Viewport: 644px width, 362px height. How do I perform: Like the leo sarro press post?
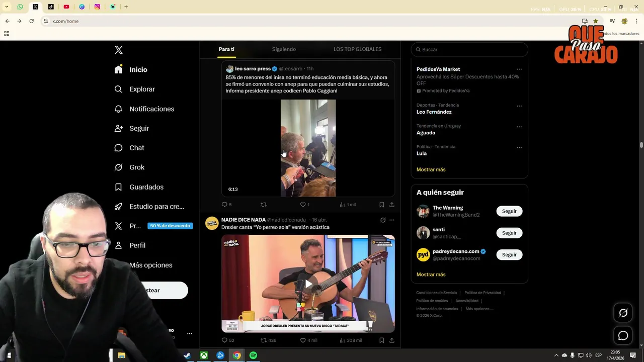pyautogui.click(x=305, y=205)
